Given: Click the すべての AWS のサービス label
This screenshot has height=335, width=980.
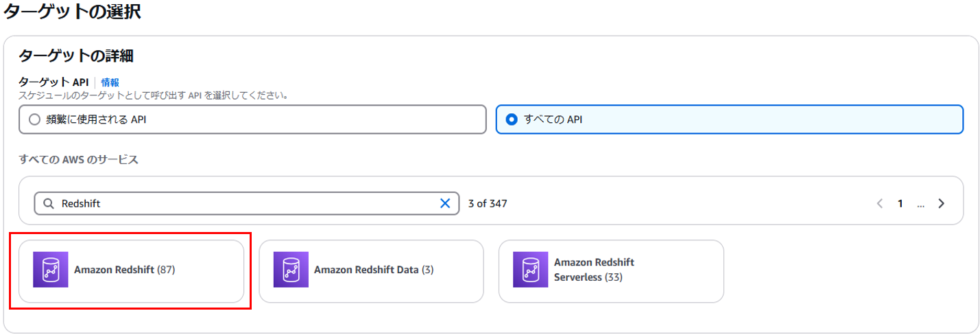Looking at the screenshot, I should [x=78, y=160].
